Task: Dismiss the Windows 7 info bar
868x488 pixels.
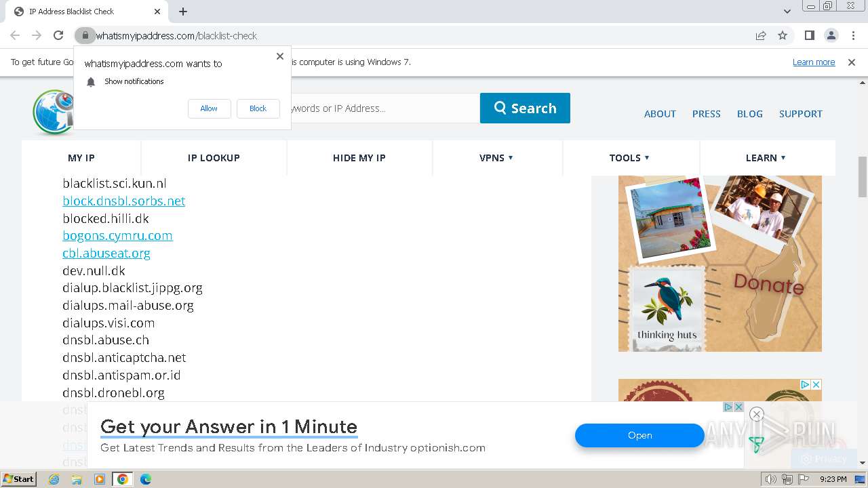Action: [x=852, y=62]
